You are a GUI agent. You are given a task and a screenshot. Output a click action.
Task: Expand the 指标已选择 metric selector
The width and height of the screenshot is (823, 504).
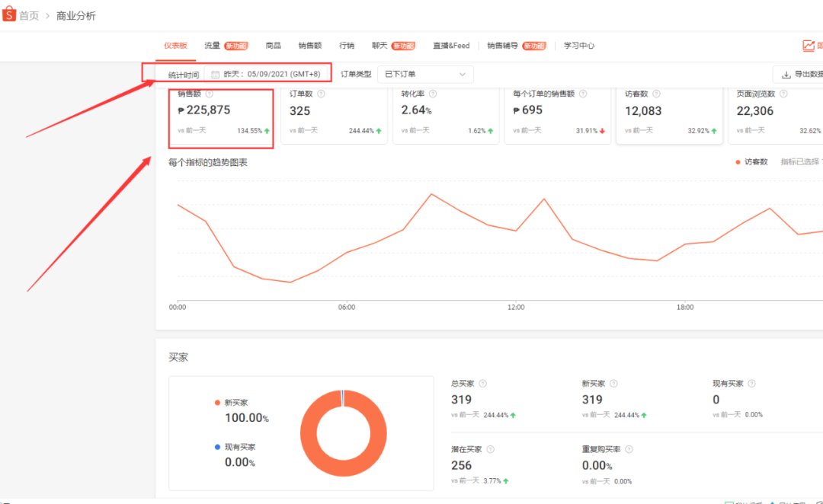click(799, 161)
